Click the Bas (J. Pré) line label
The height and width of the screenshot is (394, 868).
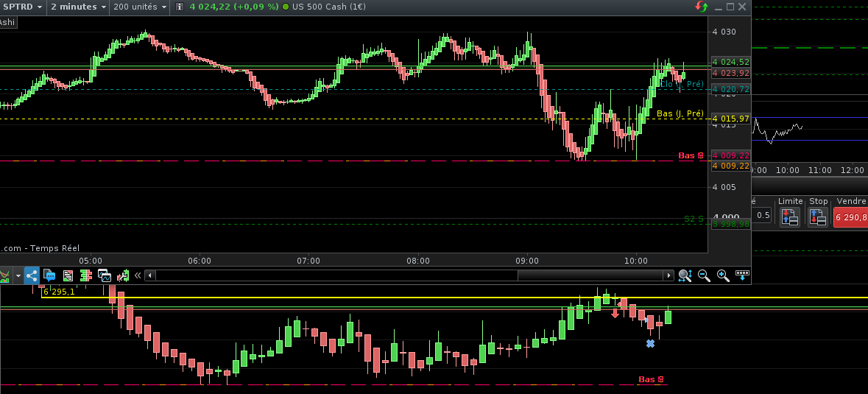680,113
